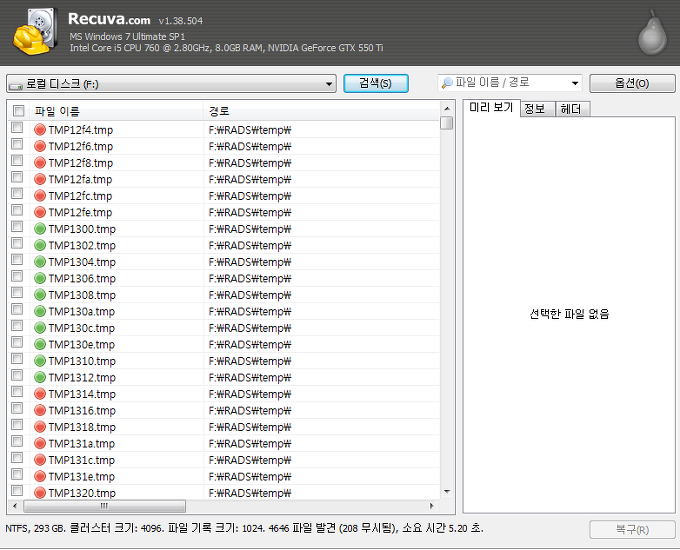Check the box for TMP12fa.tmp
This screenshot has width=680, height=550.
point(17,177)
